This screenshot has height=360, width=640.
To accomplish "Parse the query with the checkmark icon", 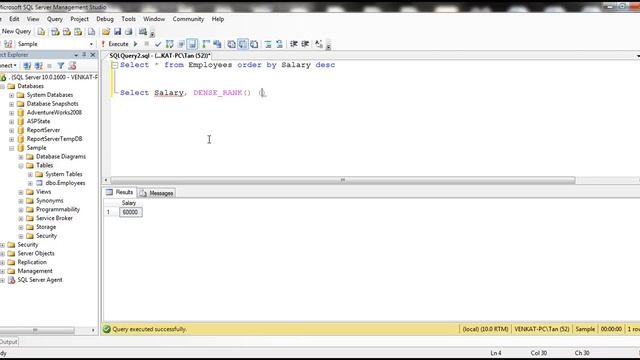I will tap(158, 44).
